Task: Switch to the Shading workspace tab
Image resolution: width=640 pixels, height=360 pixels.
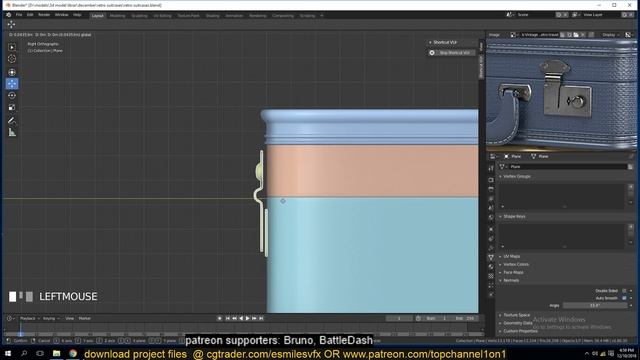Action: 212,16
